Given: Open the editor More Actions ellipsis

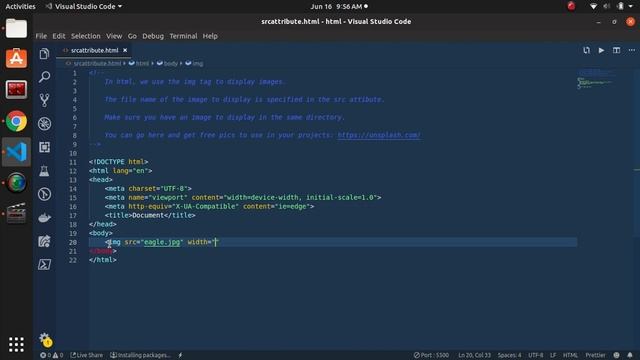Looking at the screenshot, I should click(x=631, y=50).
